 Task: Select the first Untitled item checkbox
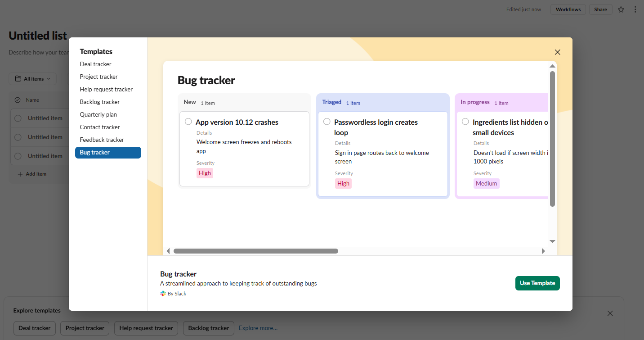click(x=18, y=118)
